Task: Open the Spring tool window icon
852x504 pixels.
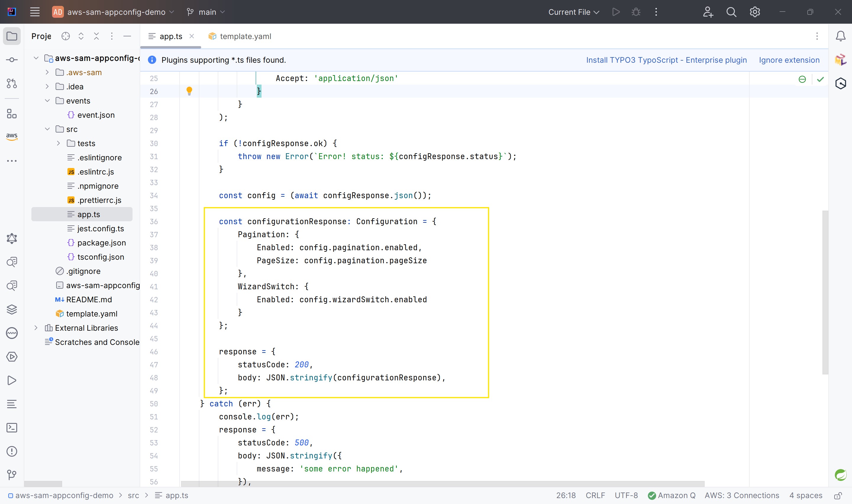Action: point(840,475)
